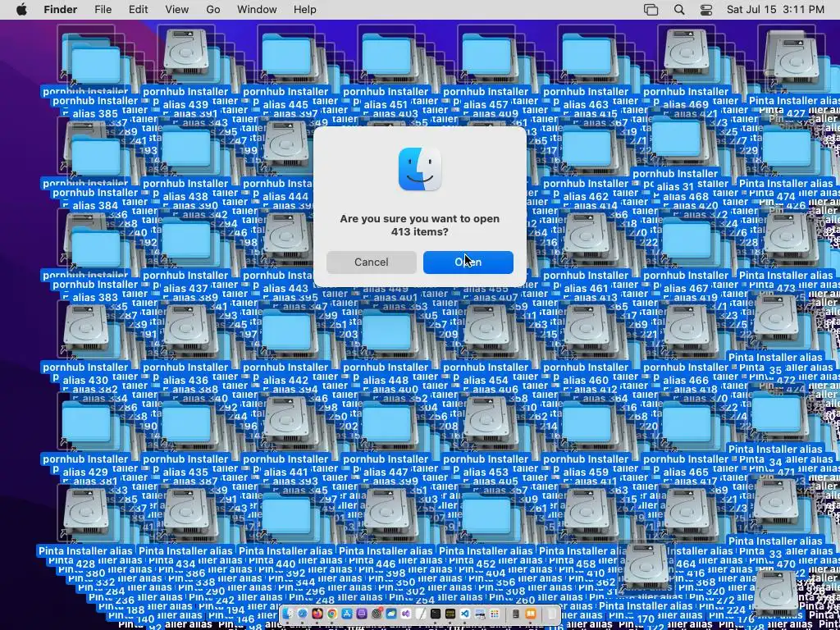840x630 pixels.
Task: Open the Window menu
Action: tap(257, 10)
